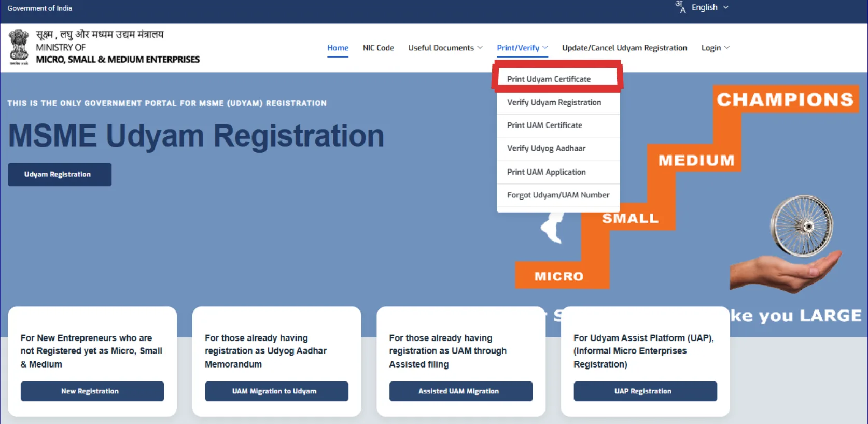Click the hand holding wheel image
Screen dimensions: 868x424
pos(787,244)
